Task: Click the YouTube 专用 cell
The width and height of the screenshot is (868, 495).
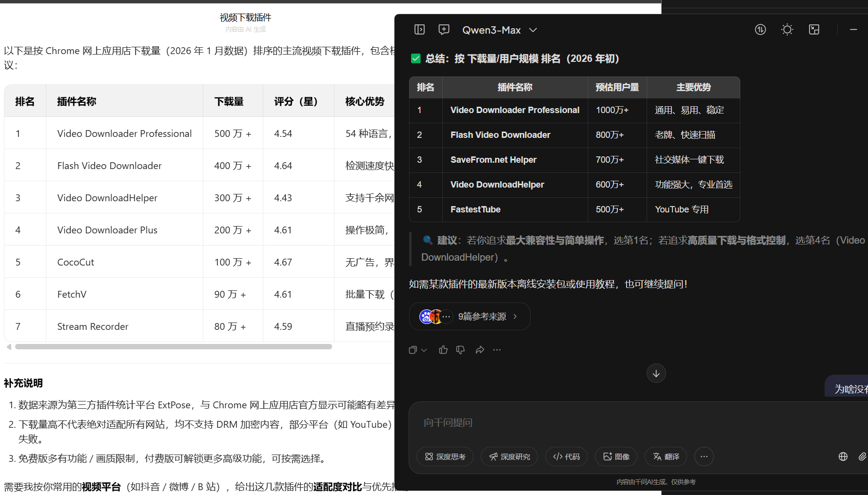Action: click(x=682, y=209)
